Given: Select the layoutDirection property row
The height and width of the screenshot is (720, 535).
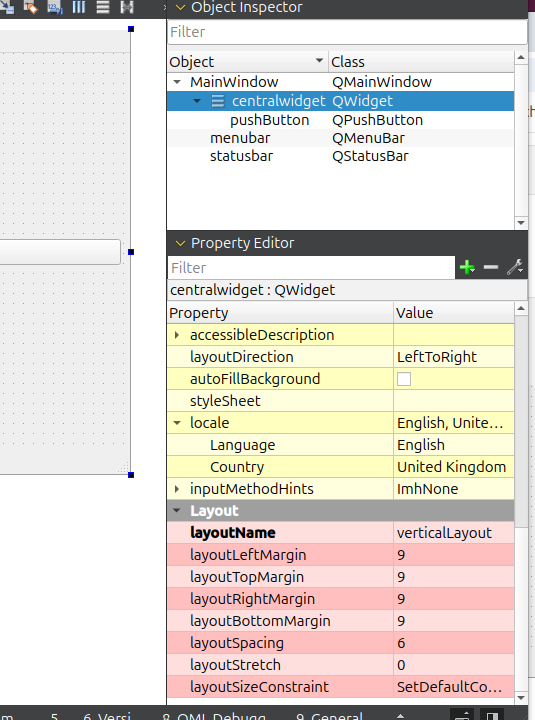Looking at the screenshot, I should [340, 357].
